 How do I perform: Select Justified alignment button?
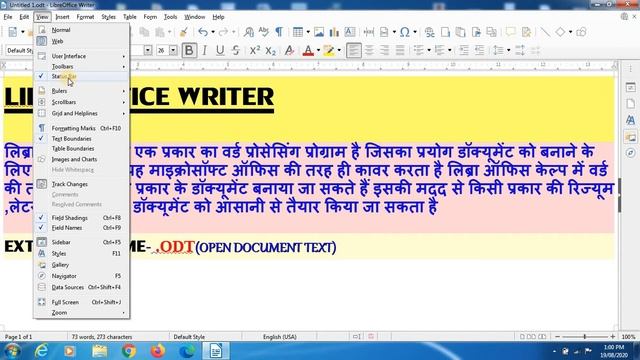[x=400, y=50]
